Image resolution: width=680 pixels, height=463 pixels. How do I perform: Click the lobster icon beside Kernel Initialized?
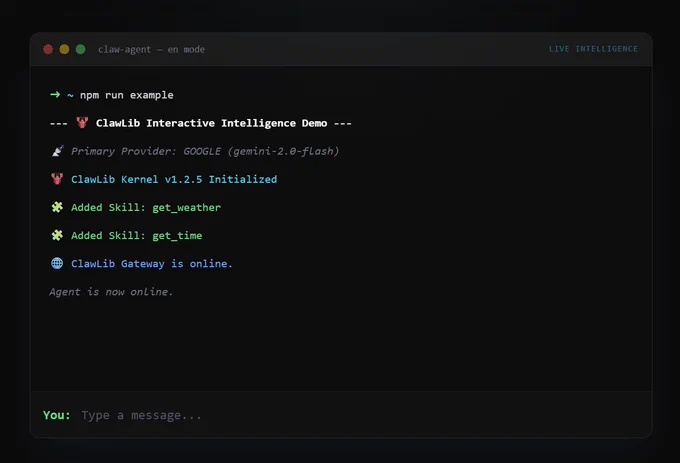pyautogui.click(x=57, y=179)
